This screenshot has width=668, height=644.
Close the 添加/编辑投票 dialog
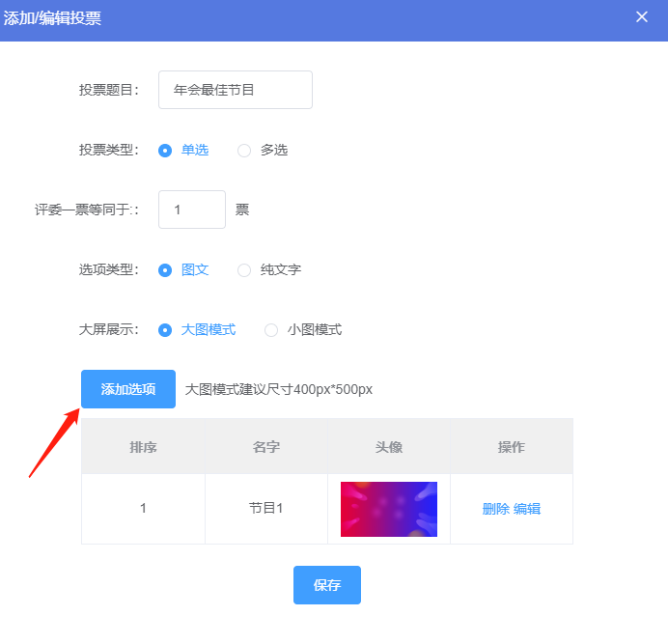click(642, 17)
